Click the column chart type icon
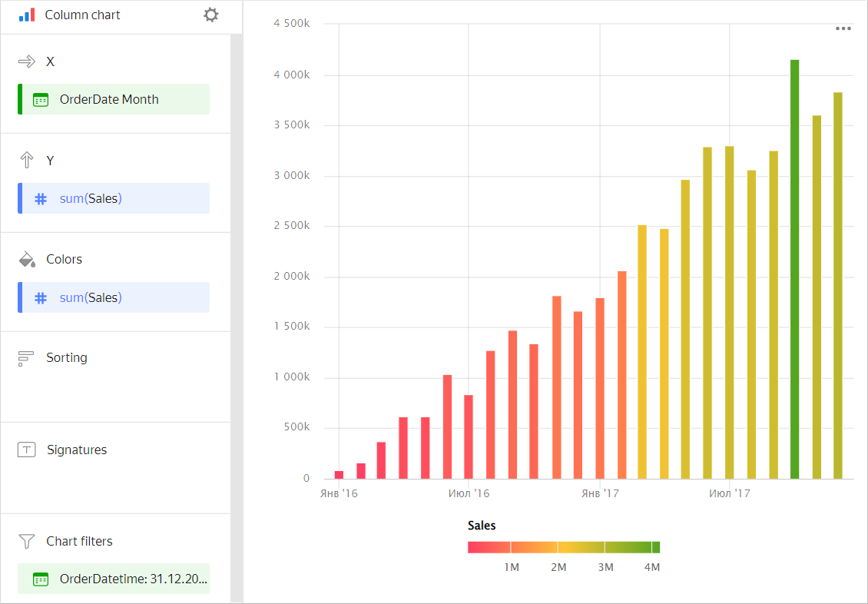The width and height of the screenshot is (868, 604). 27,15
